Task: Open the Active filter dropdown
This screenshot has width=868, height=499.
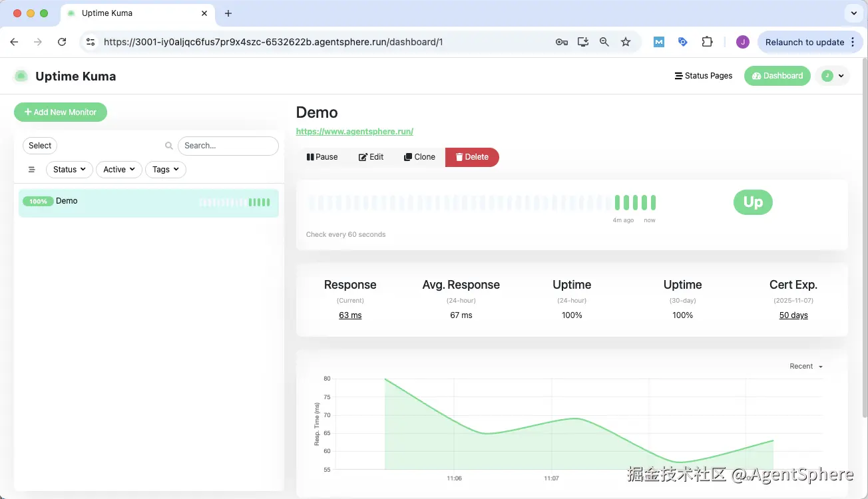Action: (x=118, y=170)
